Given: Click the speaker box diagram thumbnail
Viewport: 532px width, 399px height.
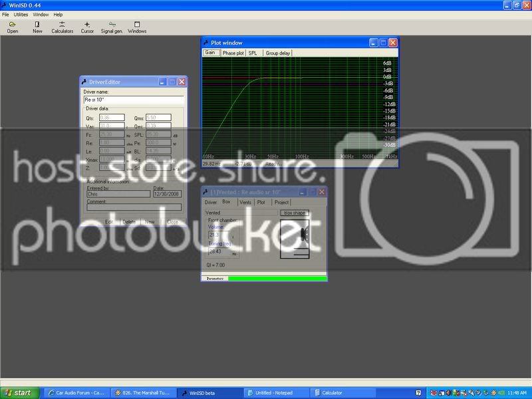Looking at the screenshot, I should (x=295, y=239).
